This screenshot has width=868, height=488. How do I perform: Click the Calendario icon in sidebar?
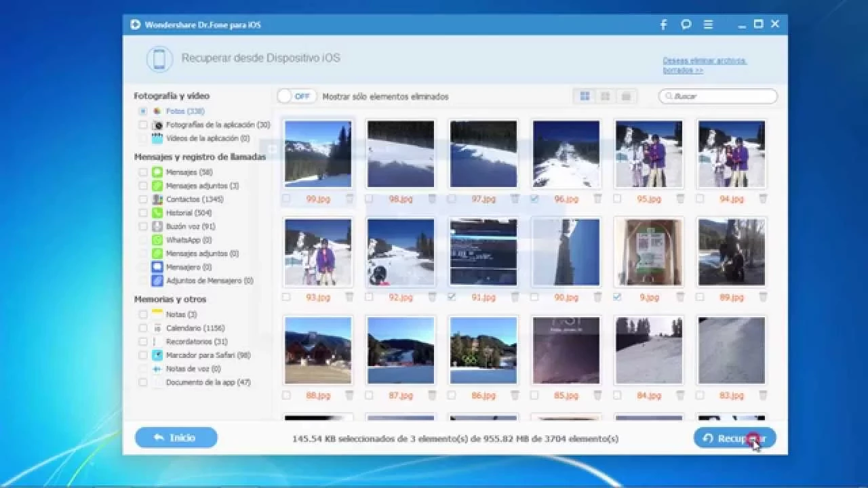[157, 328]
